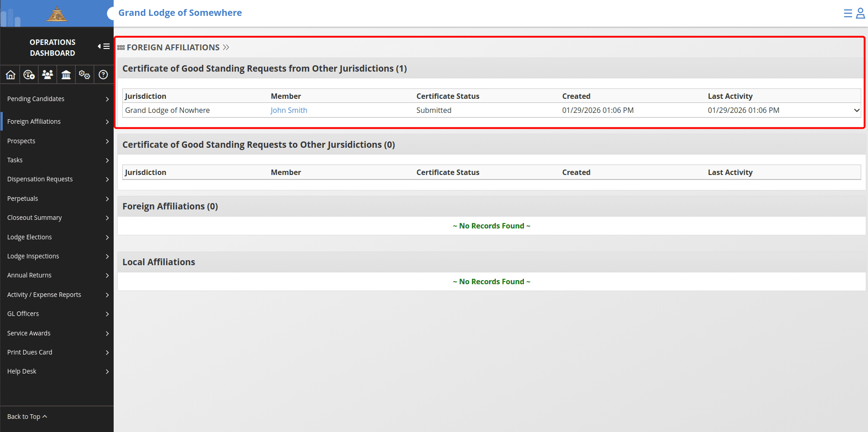Click the Jurisdiction column header in first table
The height and width of the screenshot is (432, 868).
tap(146, 96)
